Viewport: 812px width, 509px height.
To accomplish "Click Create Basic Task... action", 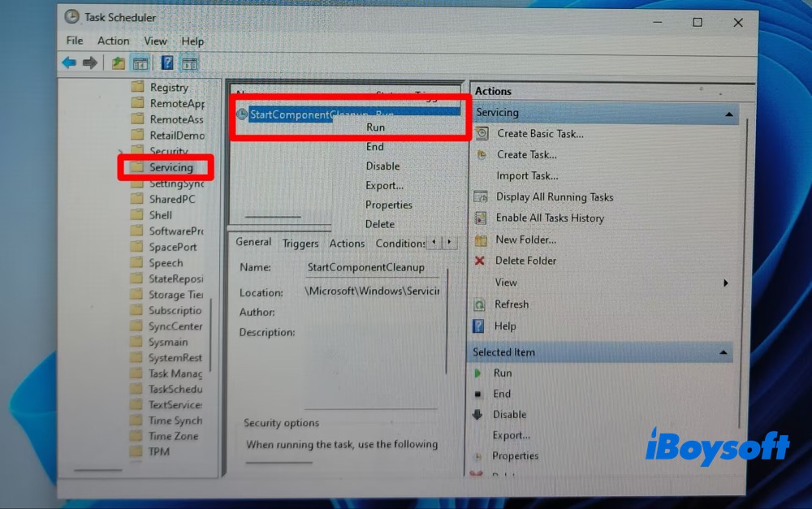I will point(540,134).
